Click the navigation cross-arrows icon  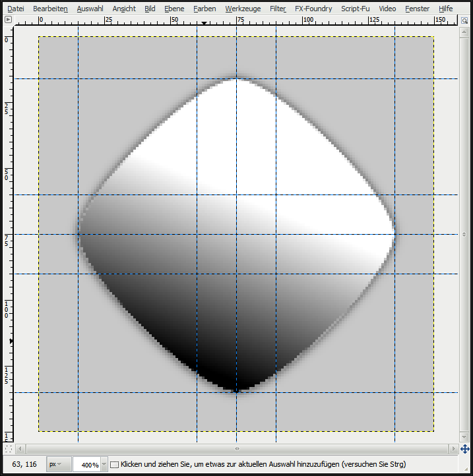465,449
